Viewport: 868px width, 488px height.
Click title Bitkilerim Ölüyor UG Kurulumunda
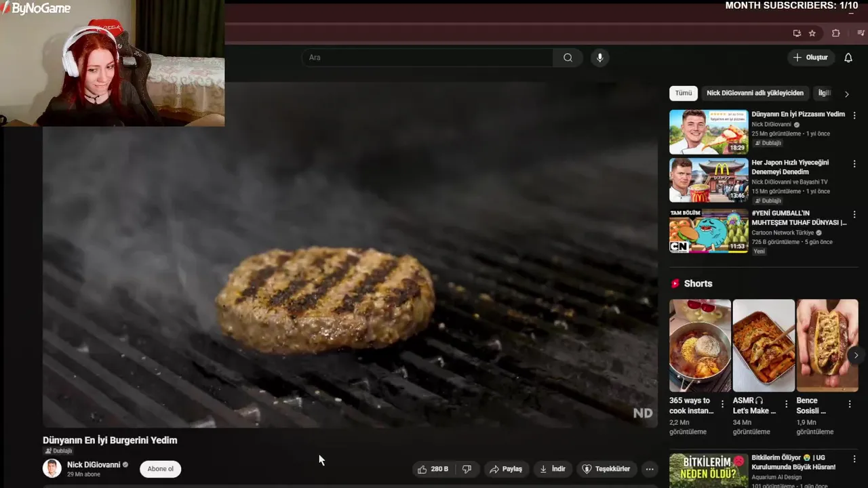coord(793,462)
